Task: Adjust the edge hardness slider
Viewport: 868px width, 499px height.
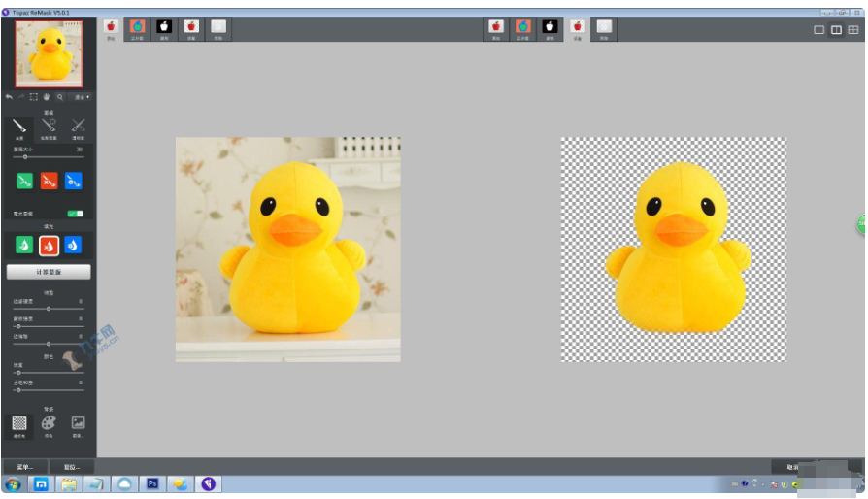Action: (x=49, y=309)
